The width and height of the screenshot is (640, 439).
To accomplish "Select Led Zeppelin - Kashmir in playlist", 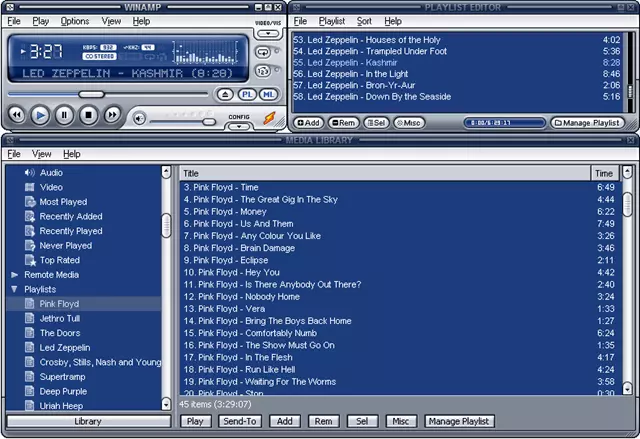I will pos(457,62).
